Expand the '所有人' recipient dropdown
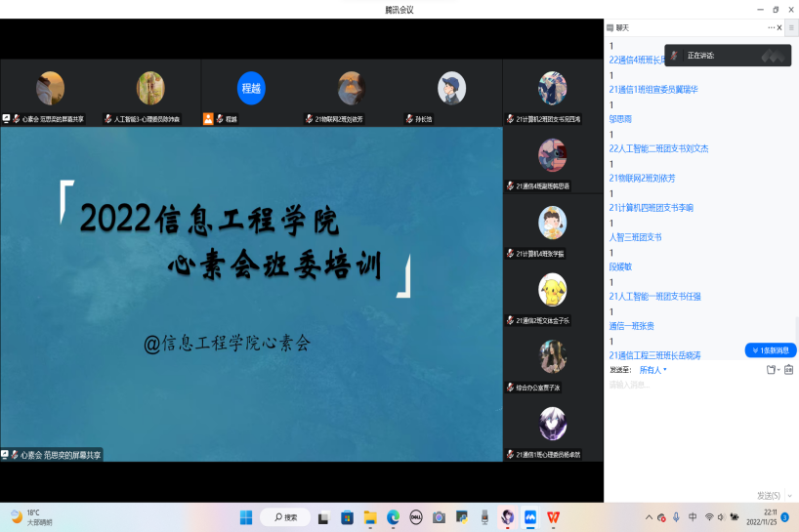799x532 pixels. pos(652,370)
